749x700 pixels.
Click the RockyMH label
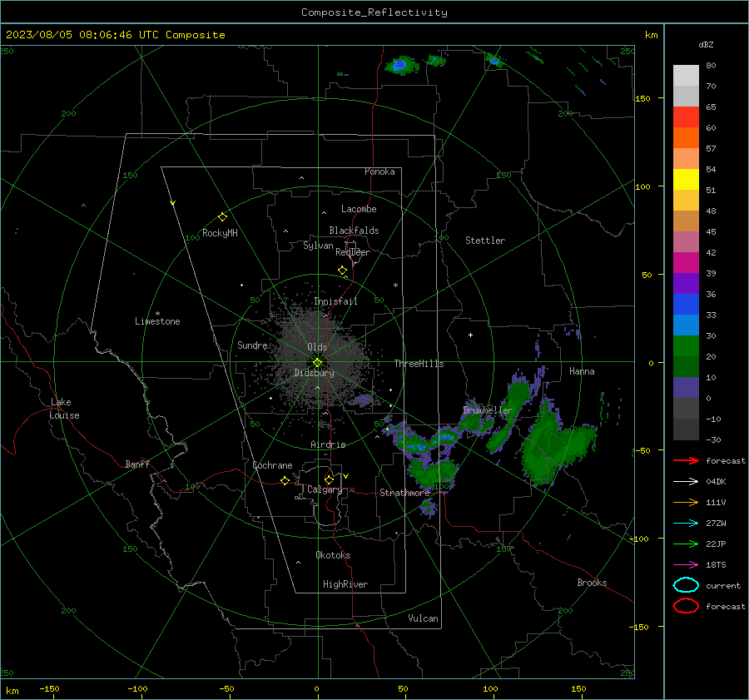(220, 233)
